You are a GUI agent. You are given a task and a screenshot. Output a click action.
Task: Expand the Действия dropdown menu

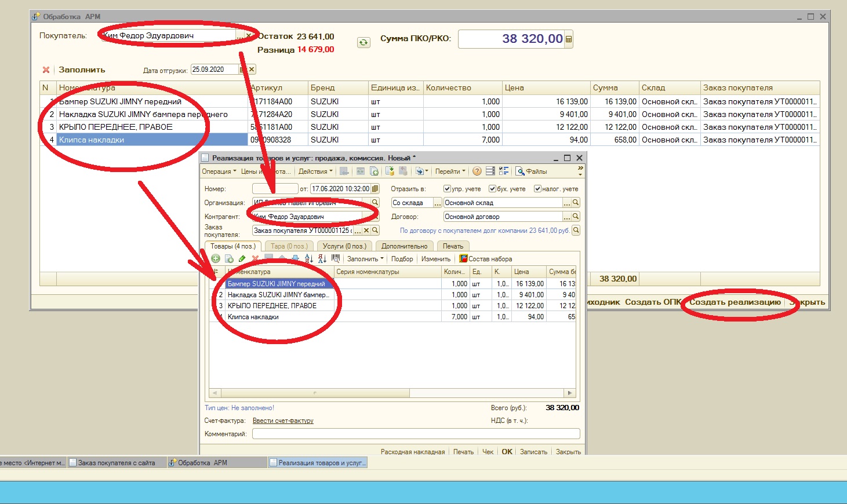pyautogui.click(x=315, y=171)
